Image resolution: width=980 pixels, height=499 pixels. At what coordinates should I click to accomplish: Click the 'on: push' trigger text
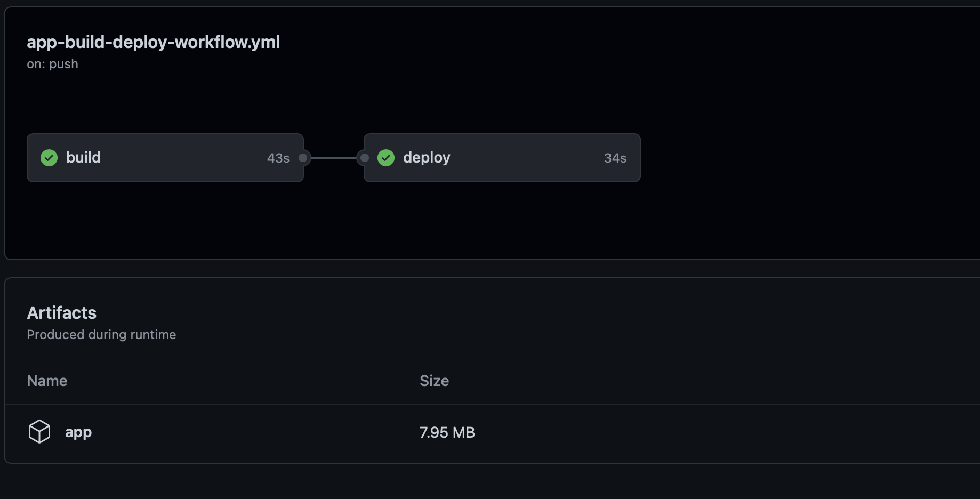pos(52,64)
